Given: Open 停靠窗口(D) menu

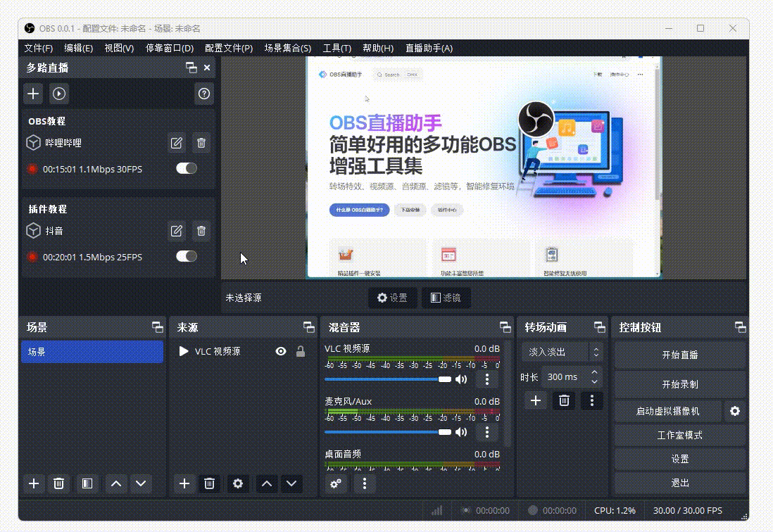Looking at the screenshot, I should [169, 49].
